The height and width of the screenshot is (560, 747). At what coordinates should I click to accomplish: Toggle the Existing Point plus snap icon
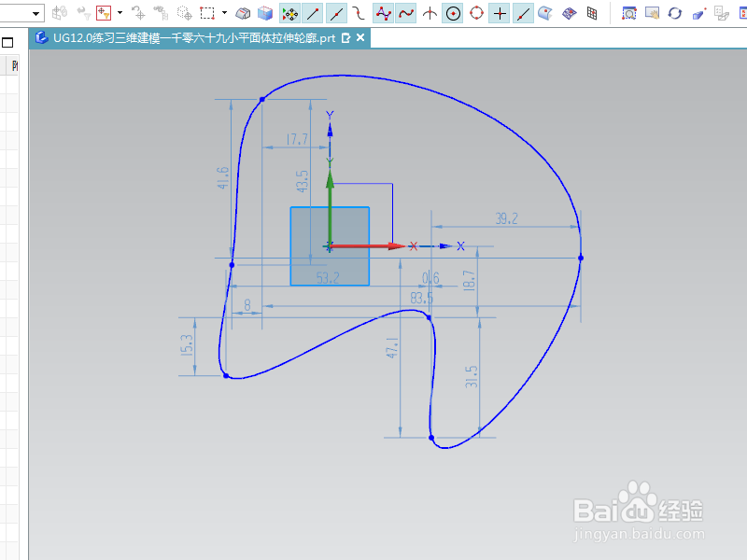pos(500,13)
